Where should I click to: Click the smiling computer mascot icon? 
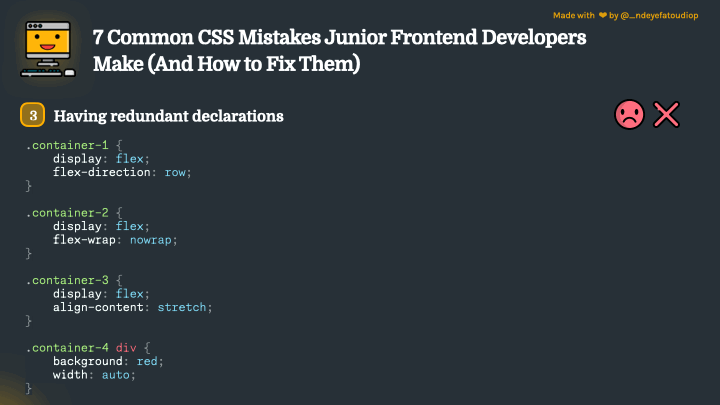(x=48, y=49)
